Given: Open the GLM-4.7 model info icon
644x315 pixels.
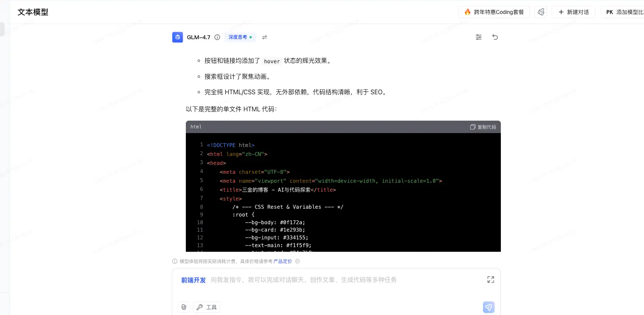Looking at the screenshot, I should (x=217, y=37).
